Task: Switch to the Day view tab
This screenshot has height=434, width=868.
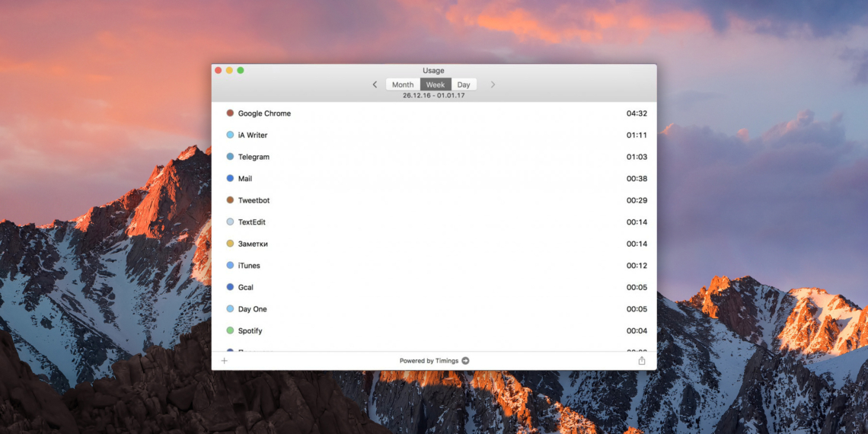Action: tap(464, 85)
